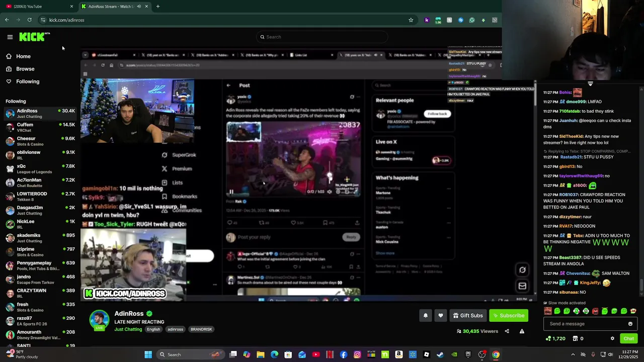The height and width of the screenshot is (362, 644).
Task: Open OBS Studio from the taskbar
Action: (482, 354)
